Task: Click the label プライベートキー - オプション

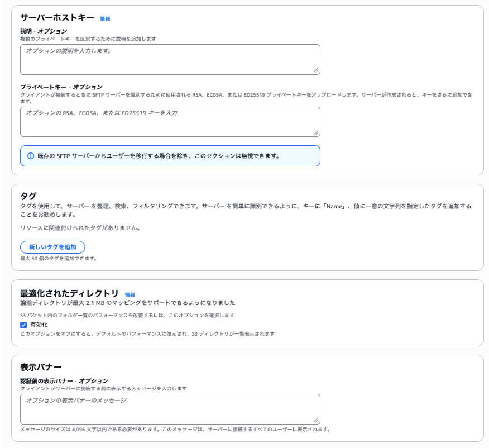Action: (61, 87)
